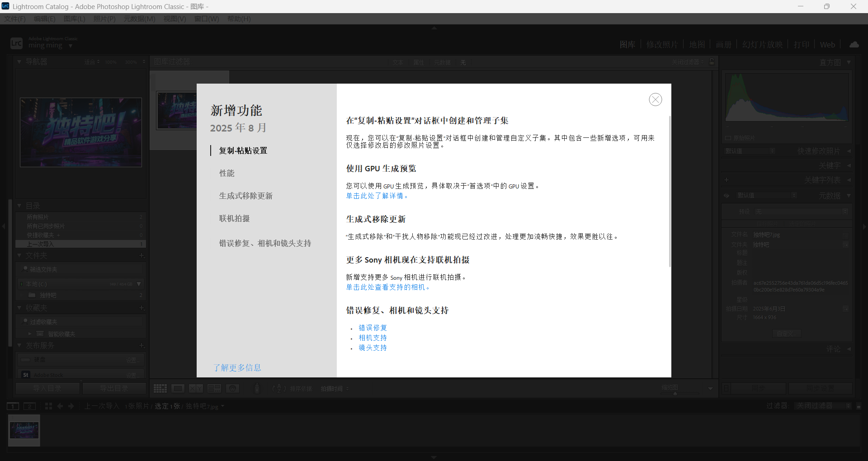The height and width of the screenshot is (461, 868).
Task: Open survey view icon in toolbar
Action: point(214,389)
